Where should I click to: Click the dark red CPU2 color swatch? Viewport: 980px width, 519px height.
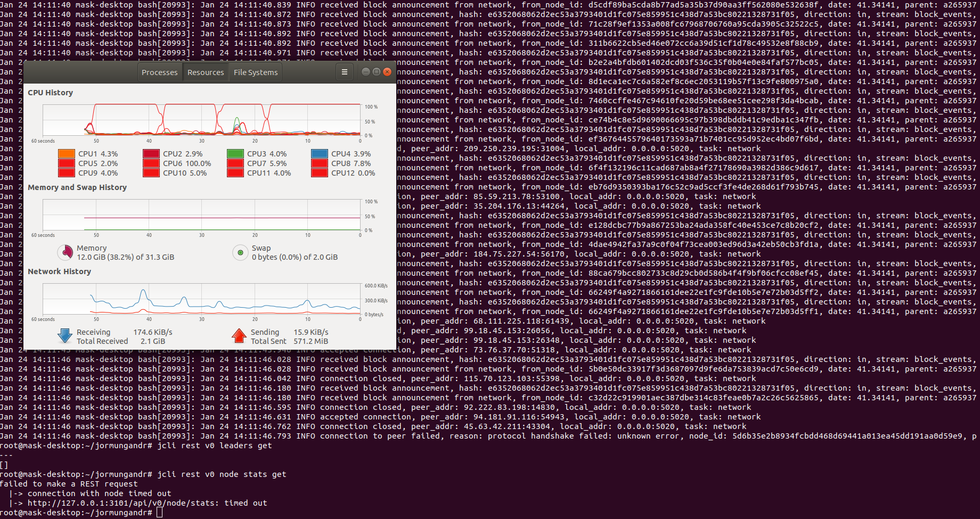150,153
